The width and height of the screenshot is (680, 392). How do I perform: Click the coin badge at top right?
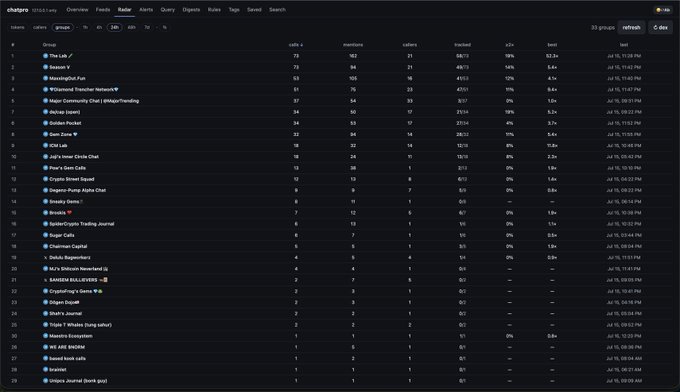663,10
